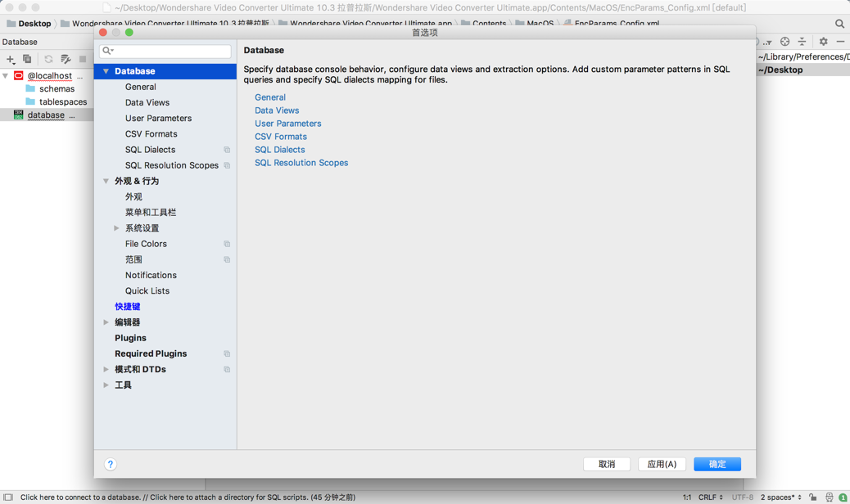Viewport: 850px width, 504px height.
Task: Click the 1:1 caret position in status bar
Action: 687,497
